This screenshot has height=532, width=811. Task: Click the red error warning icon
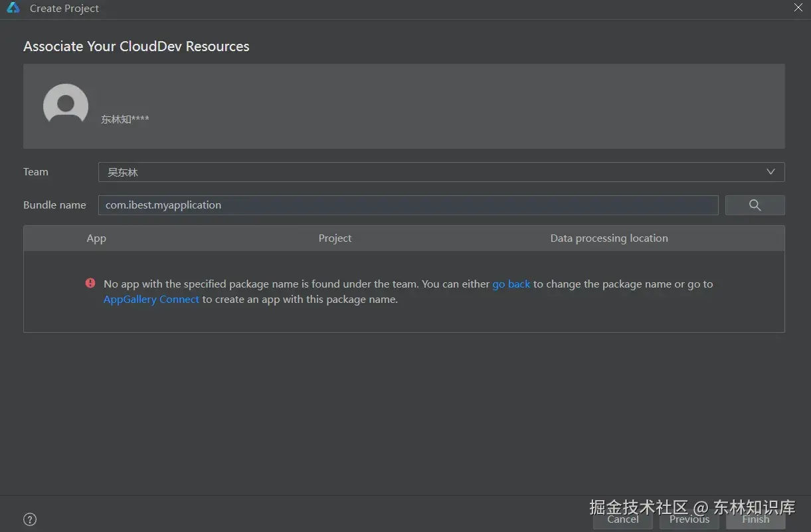(x=90, y=283)
